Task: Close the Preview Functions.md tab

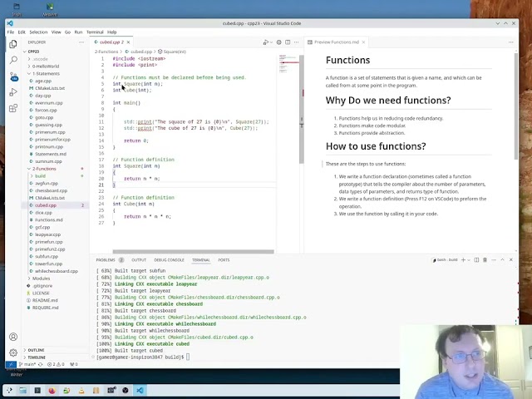Action: (363, 42)
